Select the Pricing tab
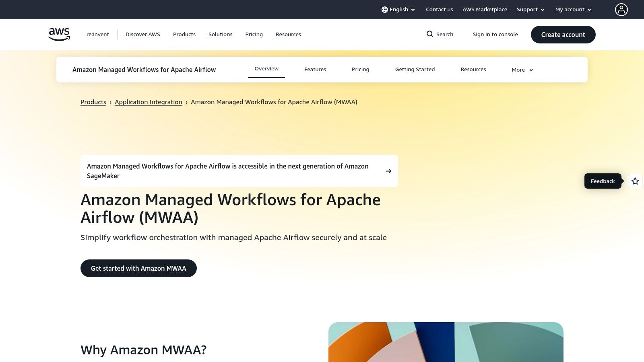 coord(360,69)
